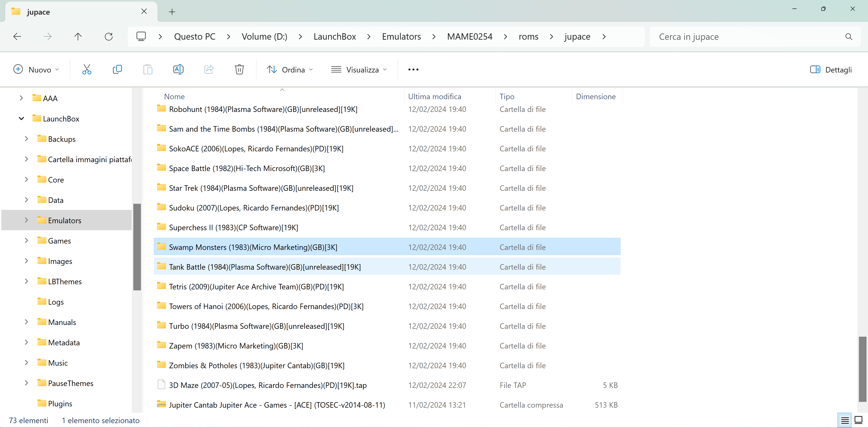868x428 pixels.
Task: Open the Nuovo dropdown menu
Action: coord(36,69)
